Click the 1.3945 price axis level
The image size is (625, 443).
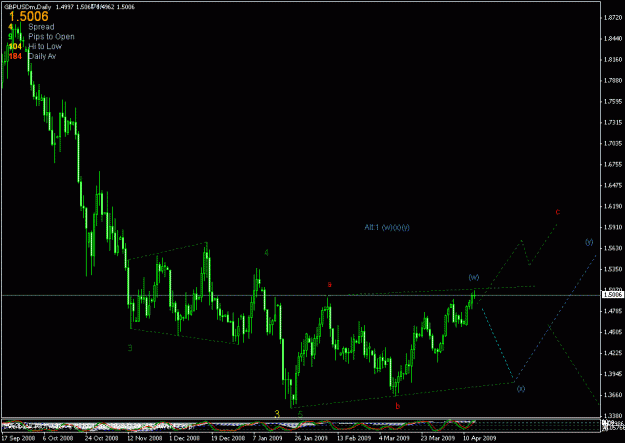(x=613, y=374)
